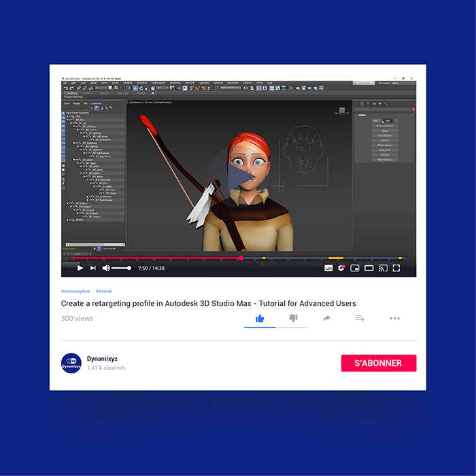Open the #tutorial hashtag link

pyautogui.click(x=104, y=291)
